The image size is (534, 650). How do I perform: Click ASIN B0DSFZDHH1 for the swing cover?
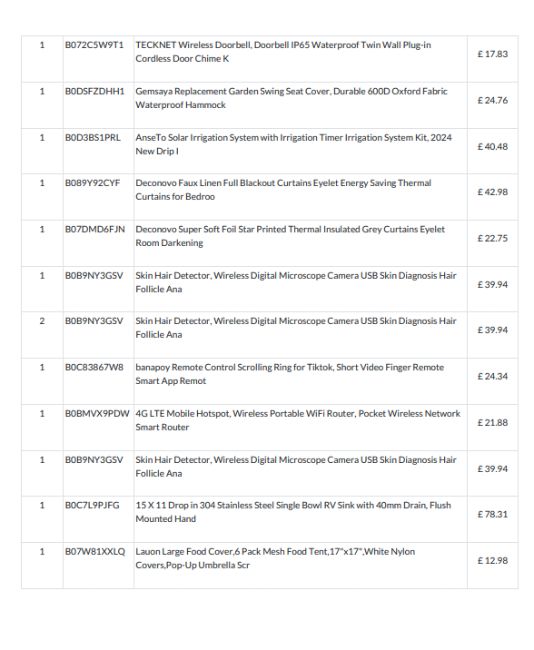tap(95, 91)
